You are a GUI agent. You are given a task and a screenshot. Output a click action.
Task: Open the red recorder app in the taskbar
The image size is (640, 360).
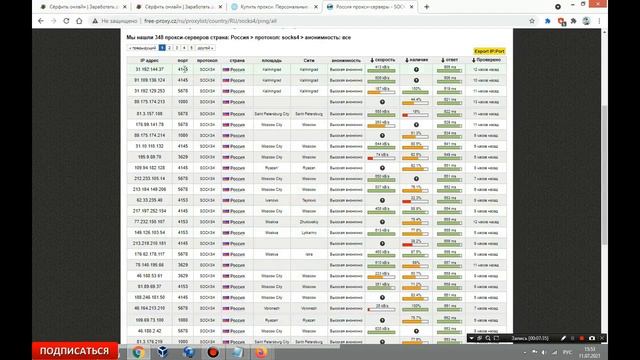click(x=213, y=352)
